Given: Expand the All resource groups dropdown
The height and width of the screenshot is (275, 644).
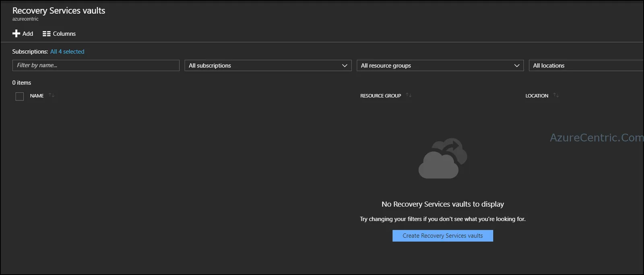Looking at the screenshot, I should pos(440,66).
